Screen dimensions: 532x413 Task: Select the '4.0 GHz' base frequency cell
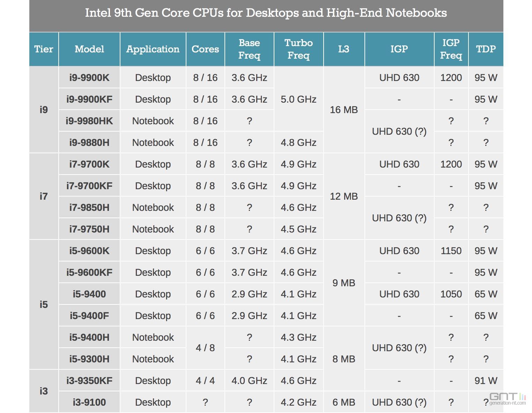(249, 381)
